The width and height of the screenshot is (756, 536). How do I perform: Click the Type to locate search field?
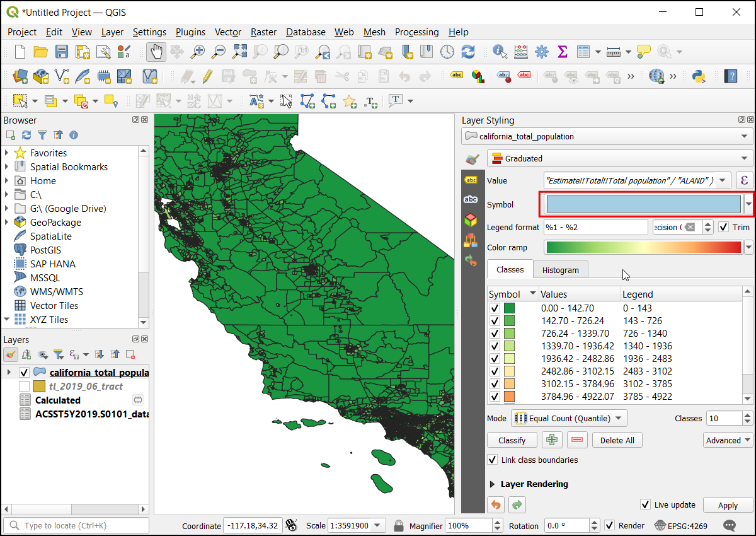click(77, 525)
